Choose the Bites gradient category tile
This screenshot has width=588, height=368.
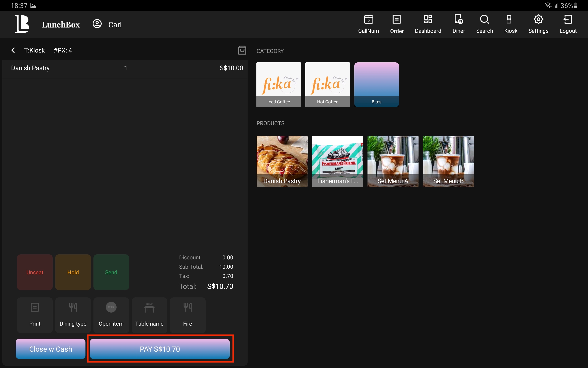click(376, 84)
